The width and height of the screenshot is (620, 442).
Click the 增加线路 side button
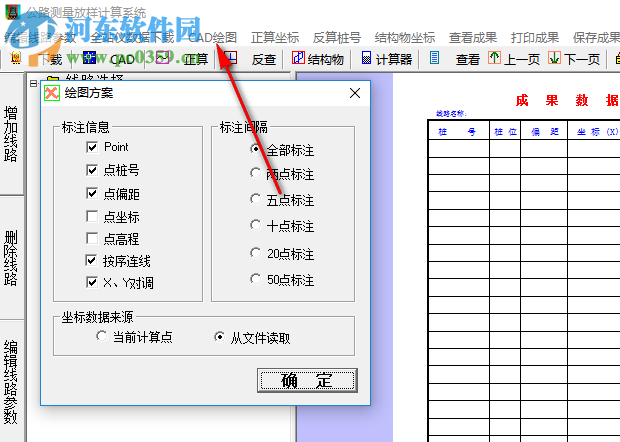pos(11,134)
